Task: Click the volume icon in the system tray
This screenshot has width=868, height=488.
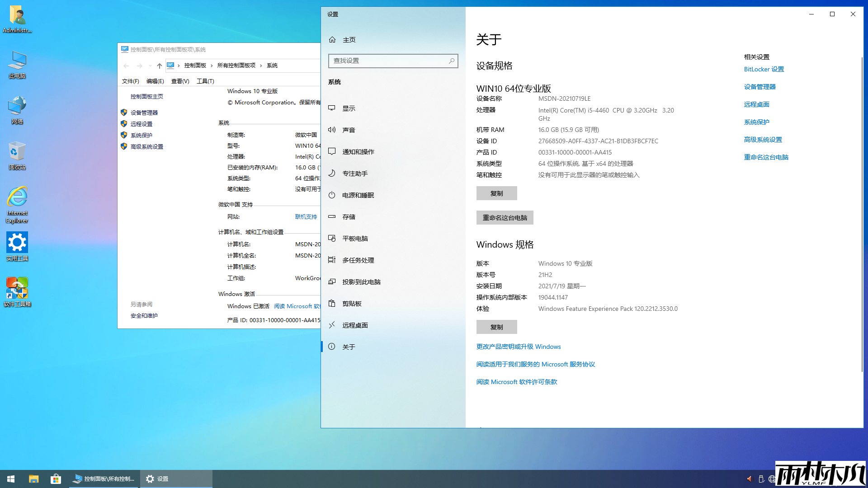Action: [x=750, y=479]
